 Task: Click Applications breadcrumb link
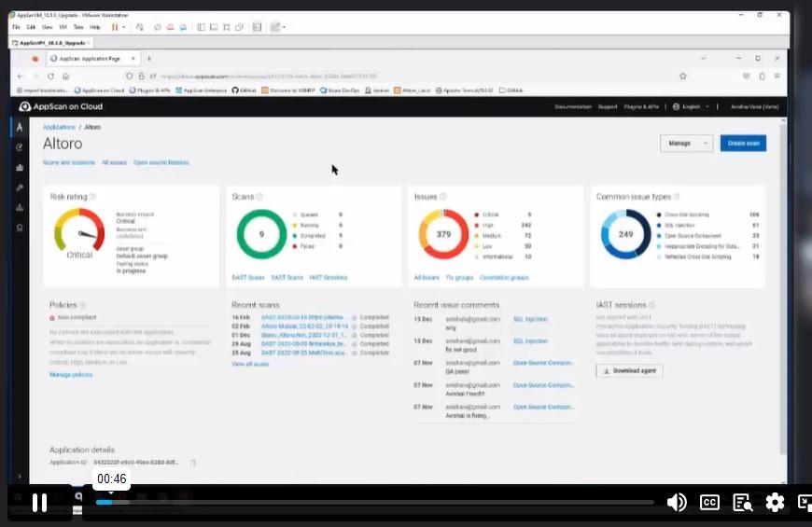(x=59, y=127)
